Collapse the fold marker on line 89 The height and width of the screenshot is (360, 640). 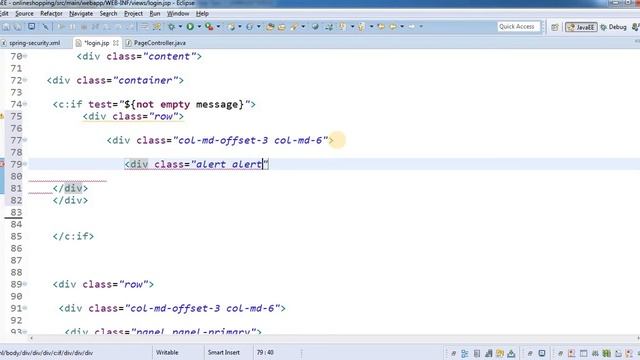coord(25,284)
